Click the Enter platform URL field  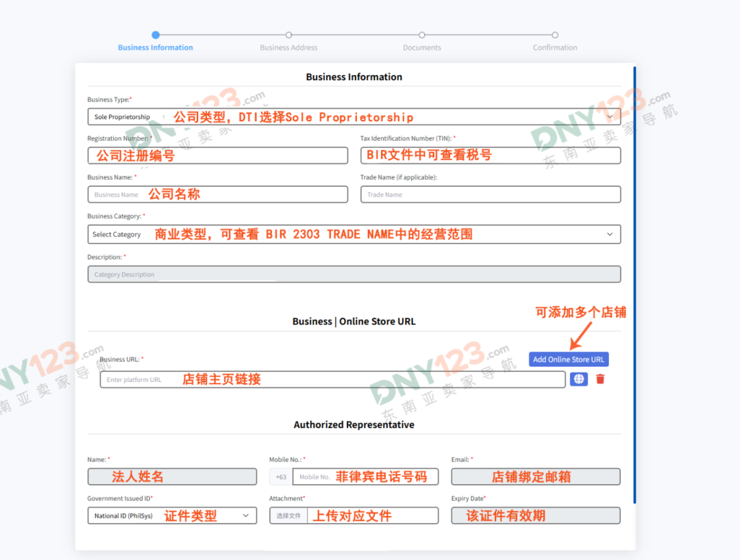pyautogui.click(x=332, y=379)
